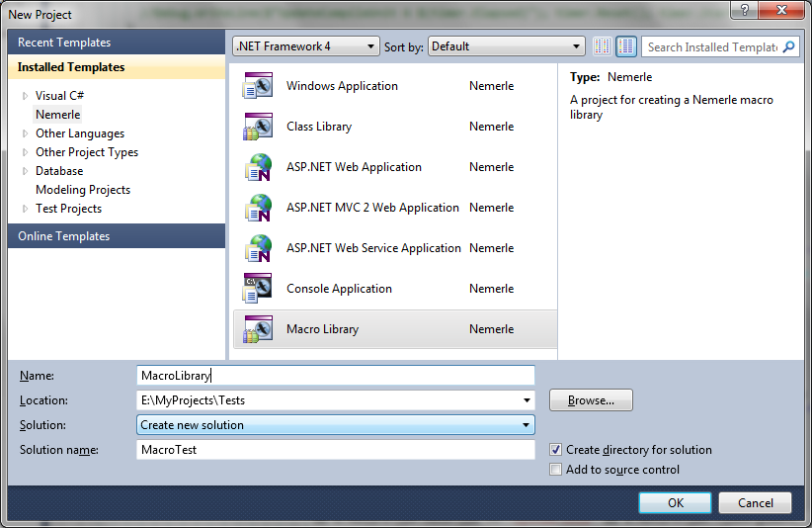Uncheck Create directory for solution
The height and width of the screenshot is (528, 812).
556,450
